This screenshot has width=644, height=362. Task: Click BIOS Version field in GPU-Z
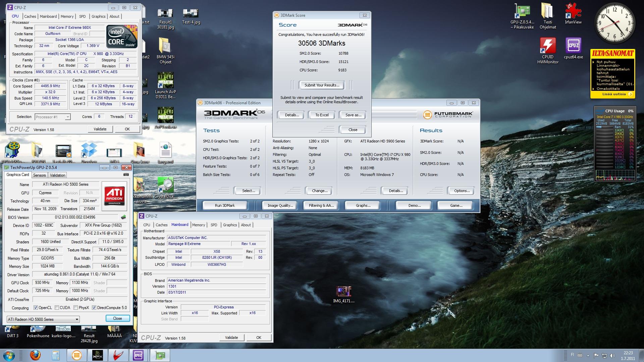[x=75, y=217]
